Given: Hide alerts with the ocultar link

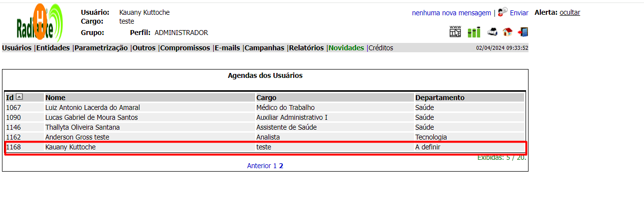Looking at the screenshot, I should [x=570, y=13].
